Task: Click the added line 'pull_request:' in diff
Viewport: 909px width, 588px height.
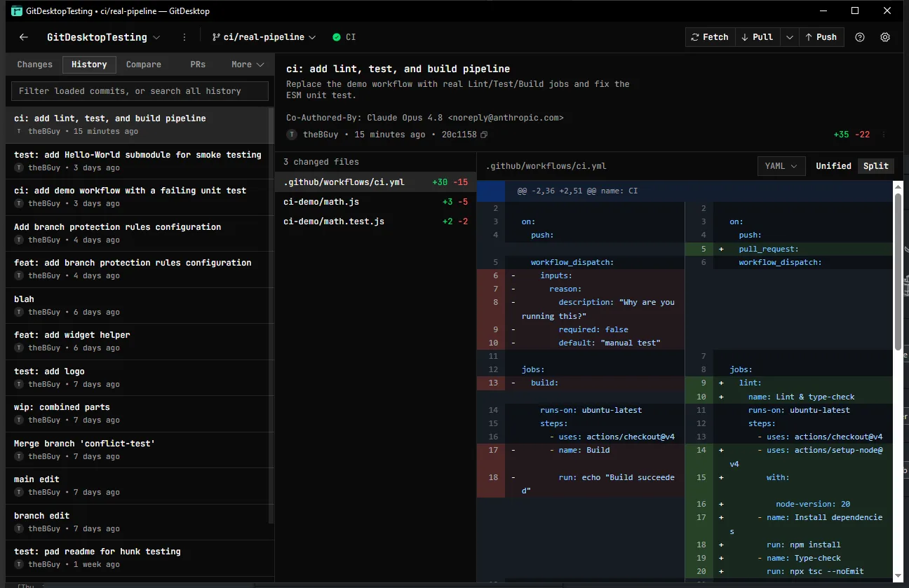Action: tap(789, 249)
